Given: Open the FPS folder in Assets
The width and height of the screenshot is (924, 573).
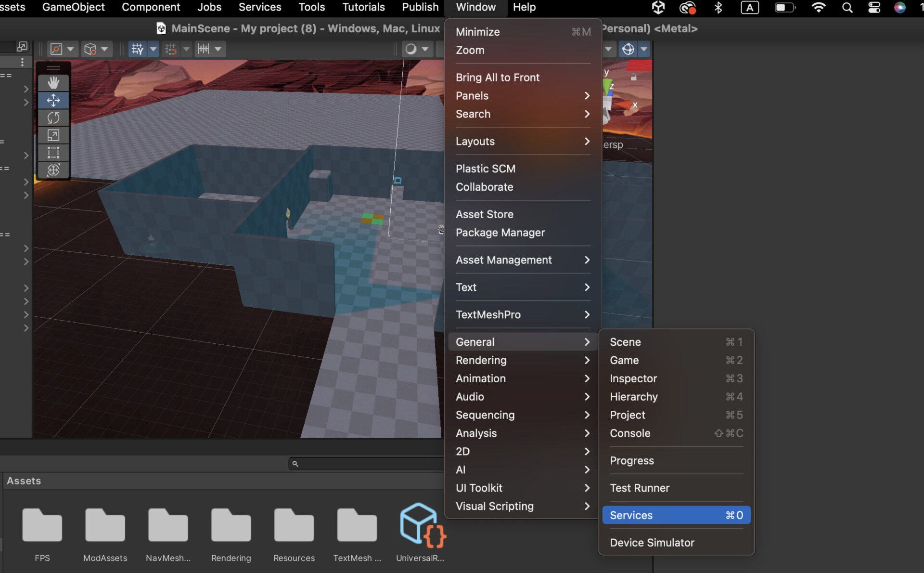Looking at the screenshot, I should point(42,525).
